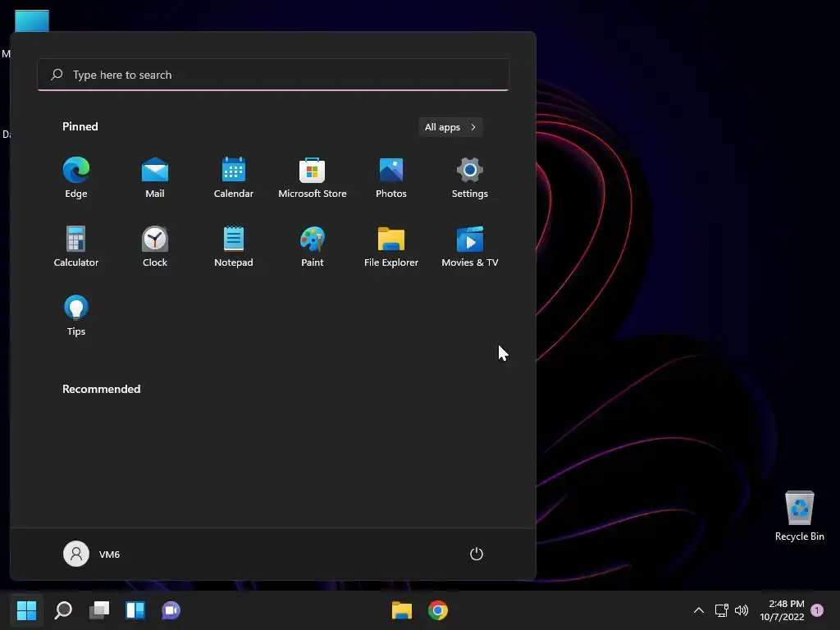
Task: Open the Calculator app
Action: [76, 247]
